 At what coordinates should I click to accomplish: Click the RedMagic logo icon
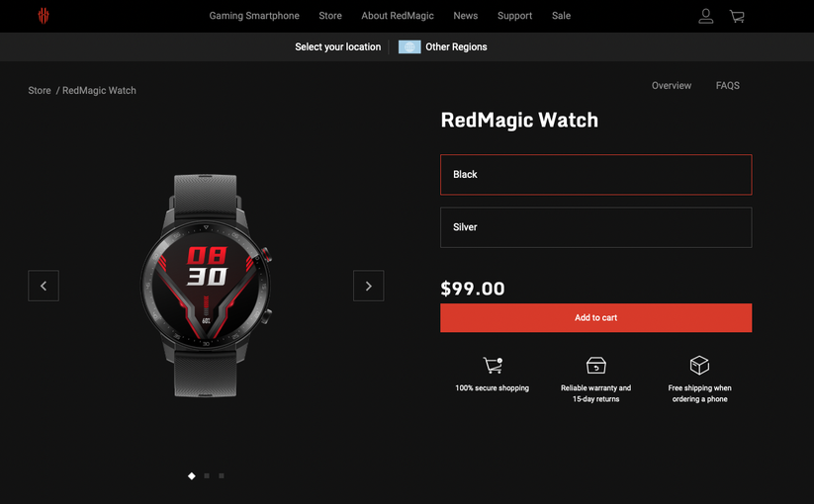[x=44, y=16]
